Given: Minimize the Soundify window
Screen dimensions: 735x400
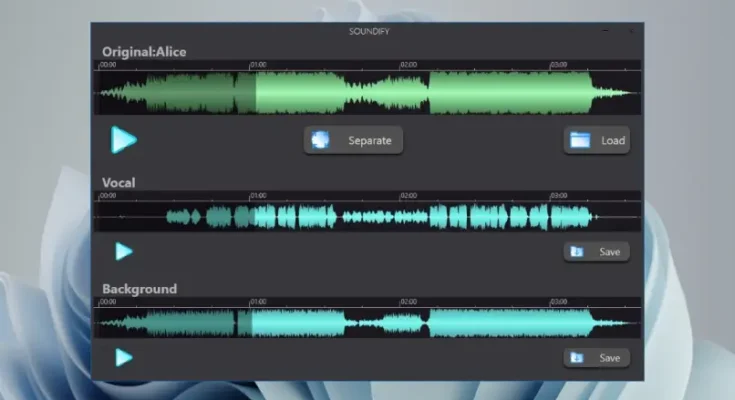Looking at the screenshot, I should pos(606,31).
